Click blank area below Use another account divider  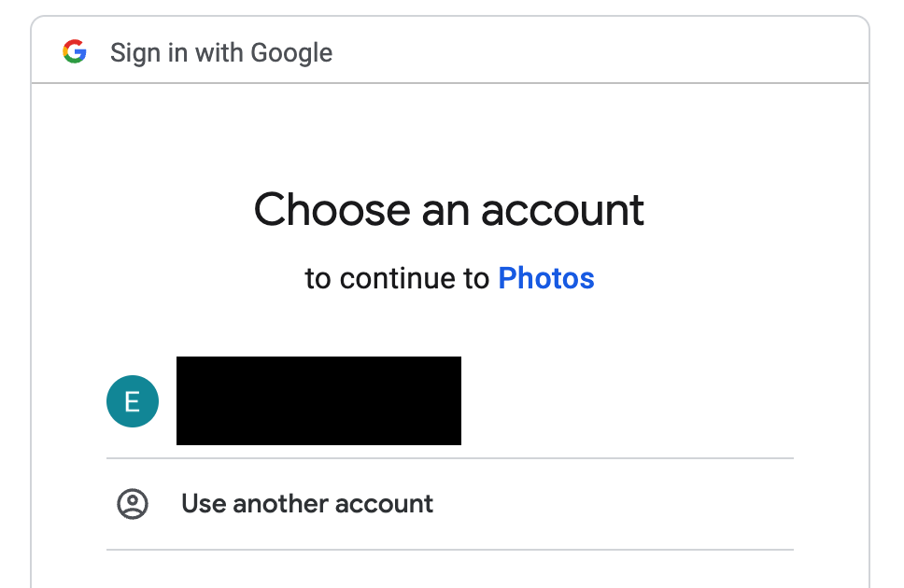coord(450,569)
